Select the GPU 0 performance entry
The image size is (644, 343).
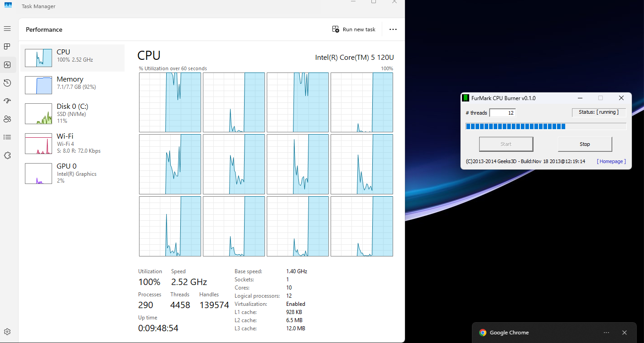72,173
